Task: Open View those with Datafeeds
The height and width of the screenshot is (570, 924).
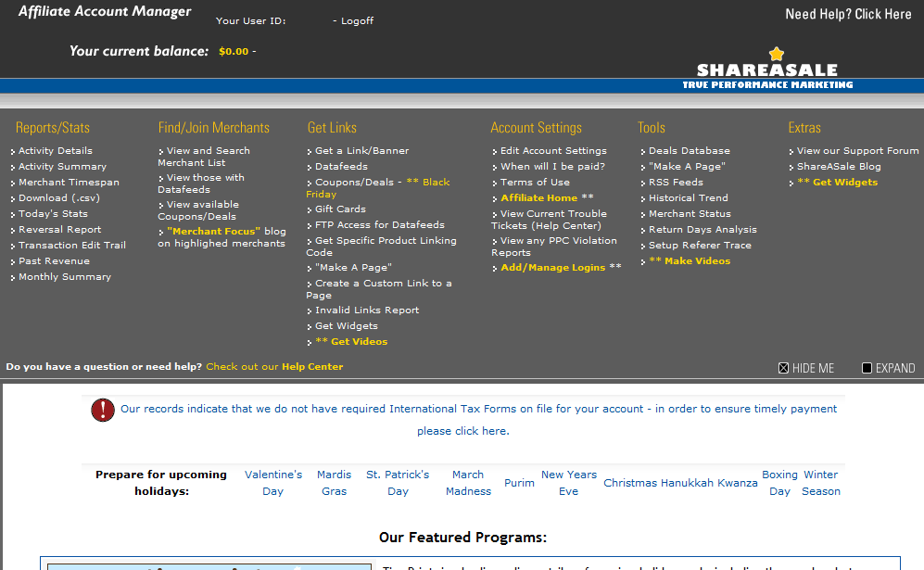Action: (201, 184)
